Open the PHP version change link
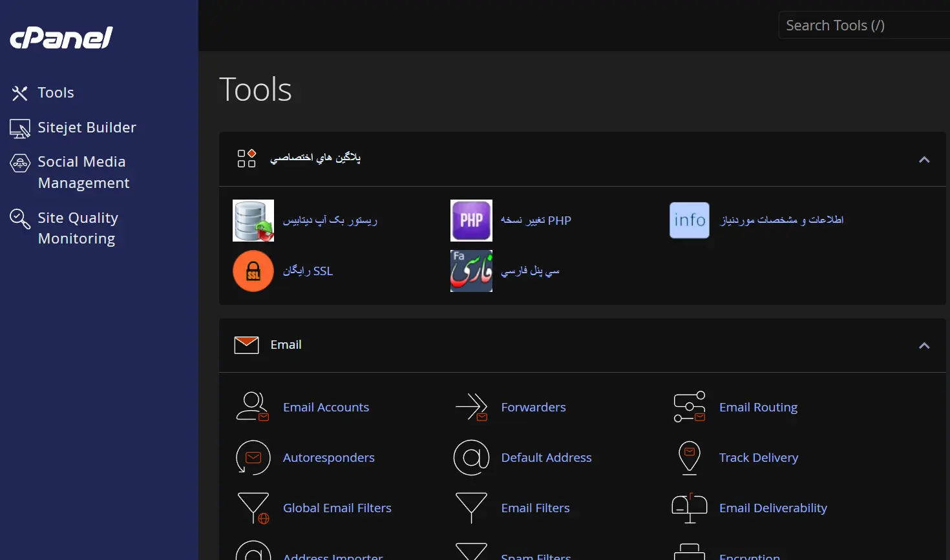This screenshot has height=560, width=950. 536,220
